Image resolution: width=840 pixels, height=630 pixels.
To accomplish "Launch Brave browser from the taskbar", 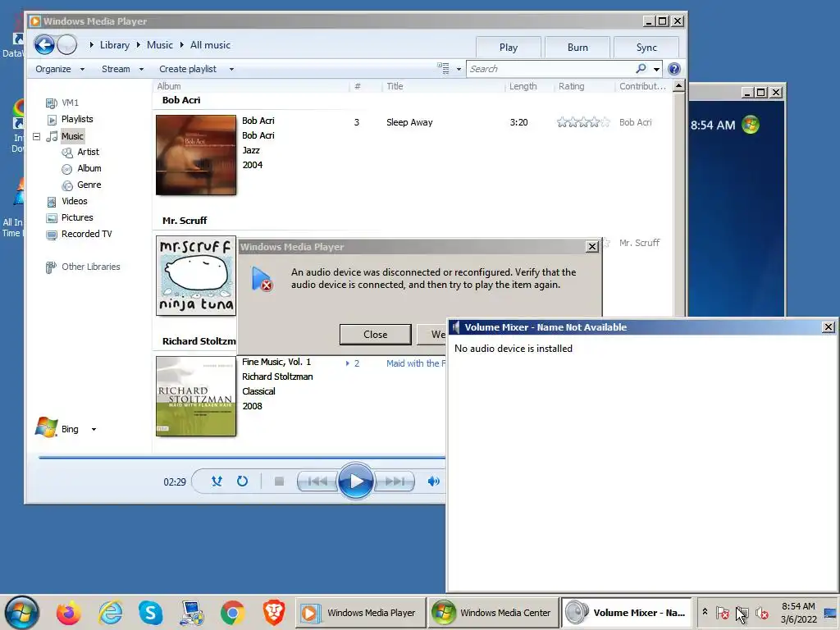I will coord(274,612).
